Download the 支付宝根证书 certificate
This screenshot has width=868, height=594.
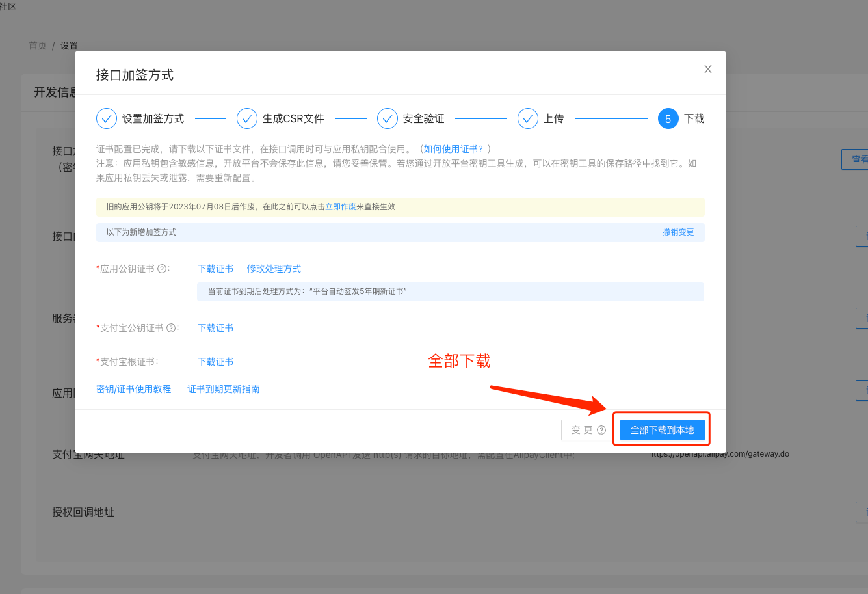click(215, 362)
